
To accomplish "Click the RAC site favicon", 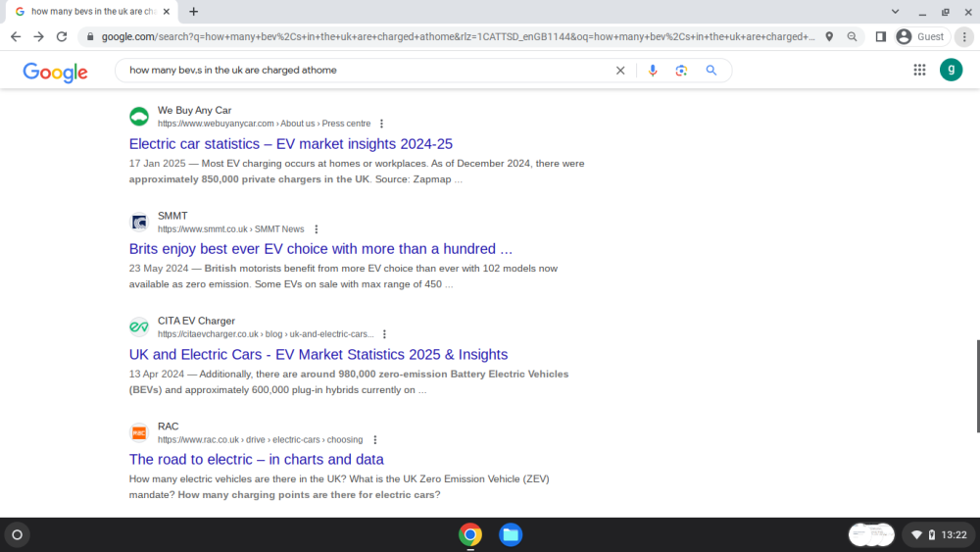I will [139, 432].
